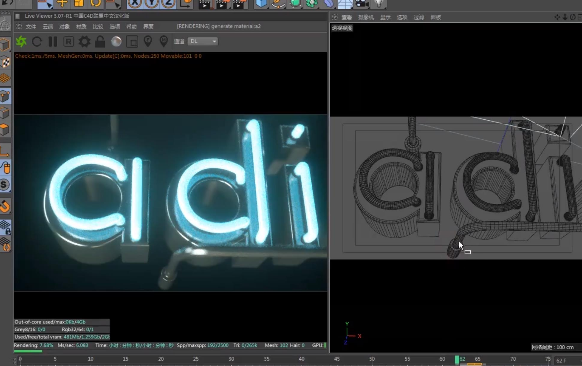Image resolution: width=582 pixels, height=366 pixels.
Task: Open the light bulb object dropdown
Action: pyautogui.click(x=378, y=4)
